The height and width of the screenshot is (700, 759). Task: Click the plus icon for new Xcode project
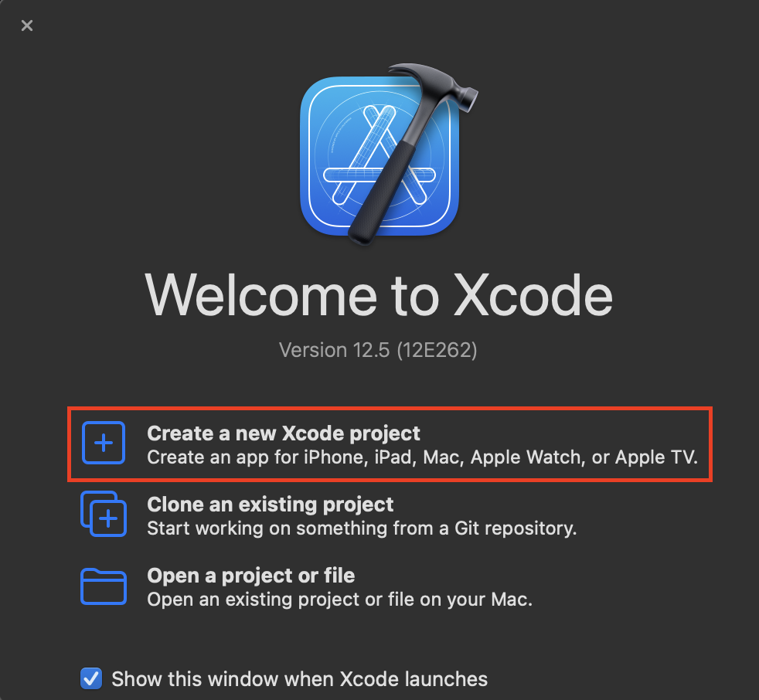104,443
